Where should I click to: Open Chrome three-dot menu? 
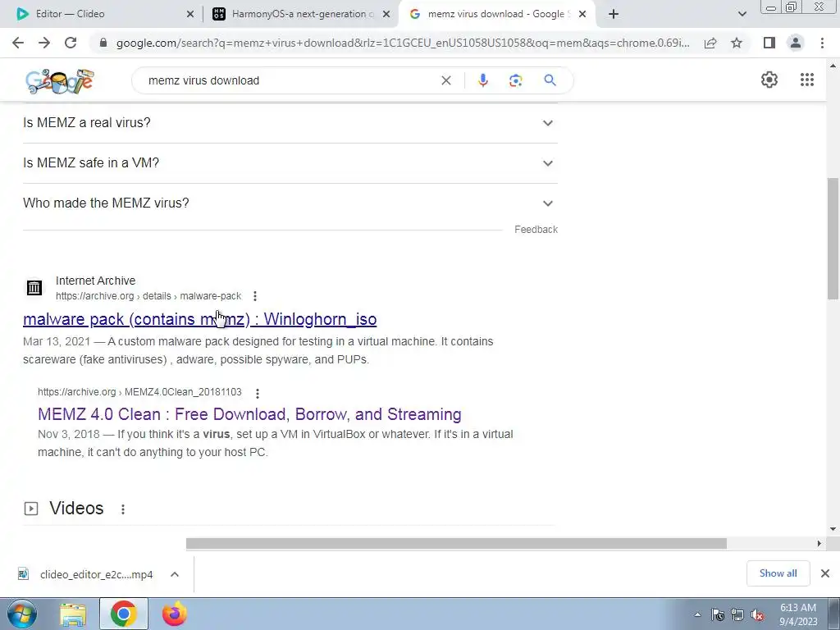pyautogui.click(x=822, y=43)
